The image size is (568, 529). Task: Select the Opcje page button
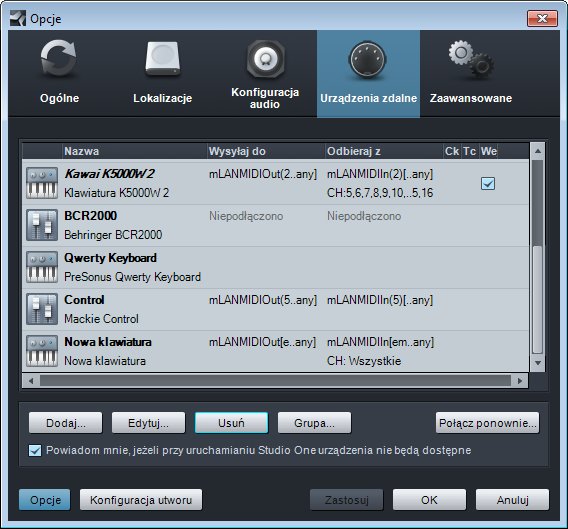(45, 500)
